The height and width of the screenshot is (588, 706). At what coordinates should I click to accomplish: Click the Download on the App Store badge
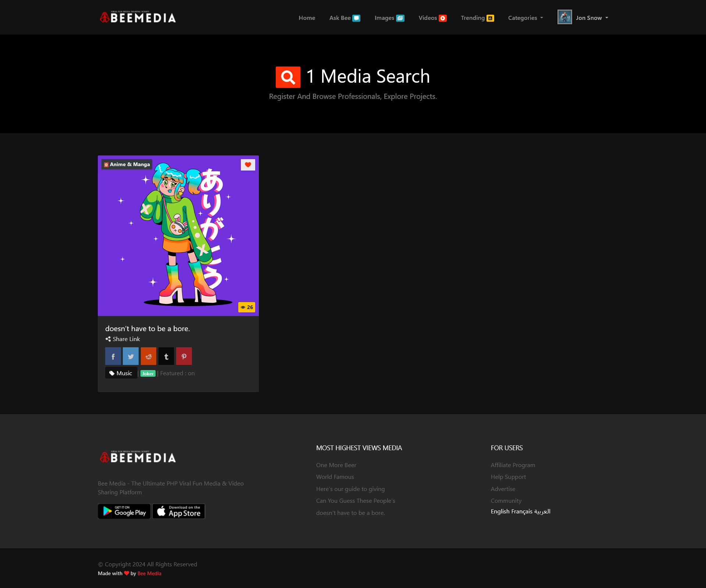tap(178, 511)
